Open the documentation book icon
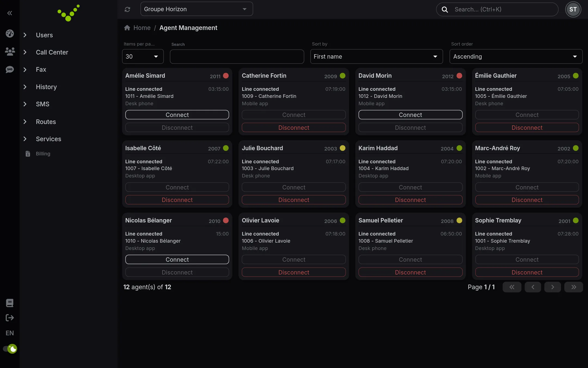 [10, 303]
